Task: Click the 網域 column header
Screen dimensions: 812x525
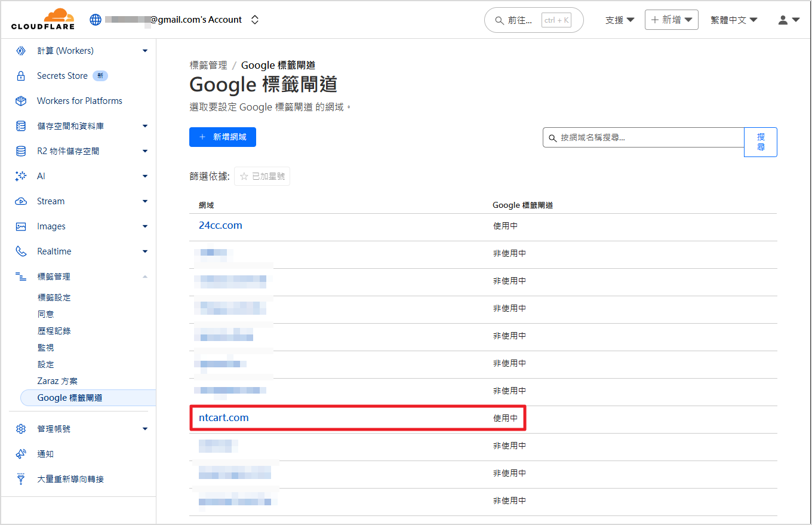Action: pyautogui.click(x=207, y=205)
